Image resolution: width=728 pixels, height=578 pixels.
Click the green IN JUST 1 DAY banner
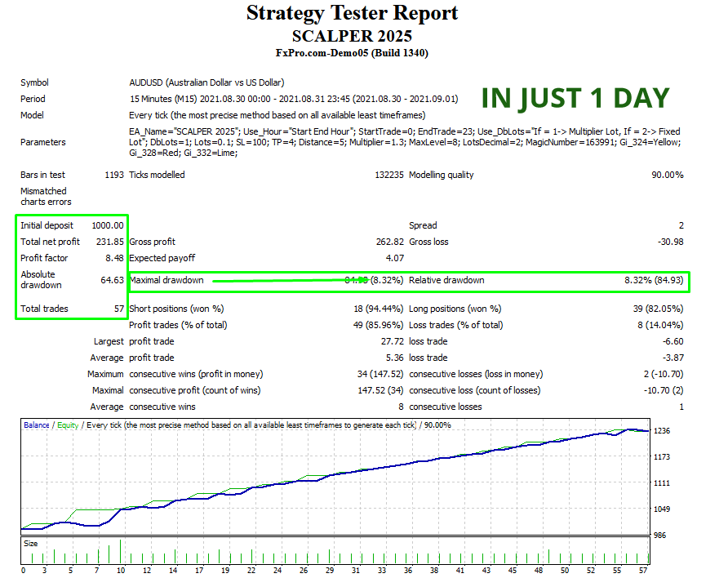(575, 98)
